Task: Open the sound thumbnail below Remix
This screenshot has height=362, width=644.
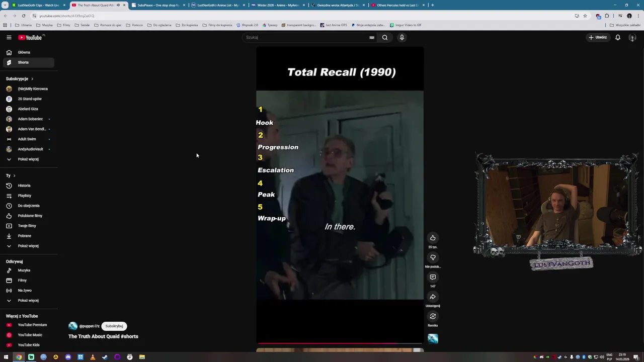Action: [433, 338]
